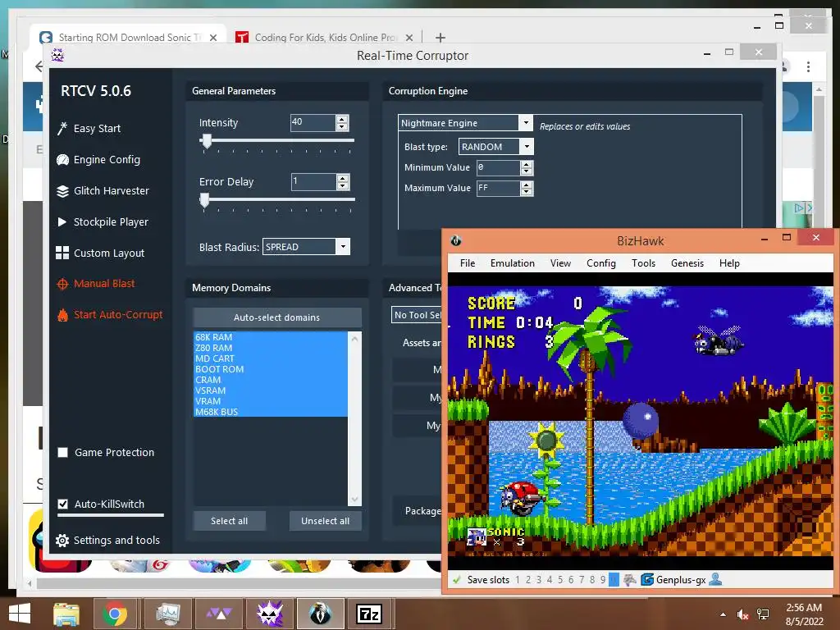Show hidden tray icons arrow
The width and height of the screenshot is (840, 630).
(724, 614)
